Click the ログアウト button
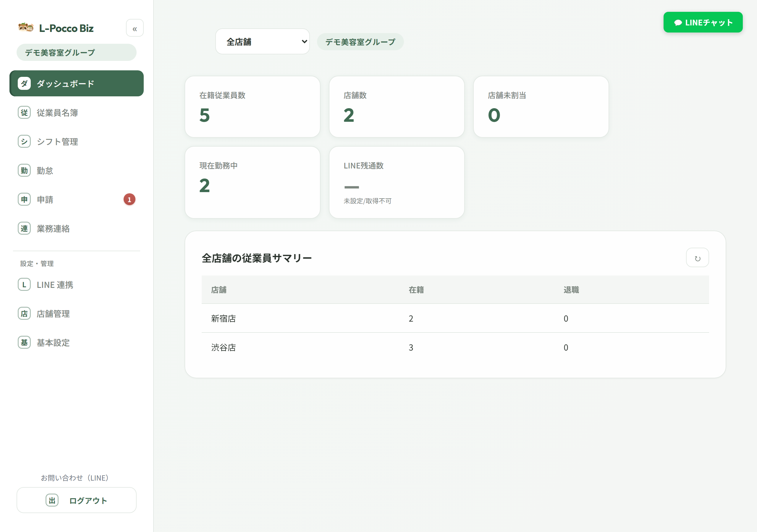This screenshot has height=532, width=757. pyautogui.click(x=77, y=500)
